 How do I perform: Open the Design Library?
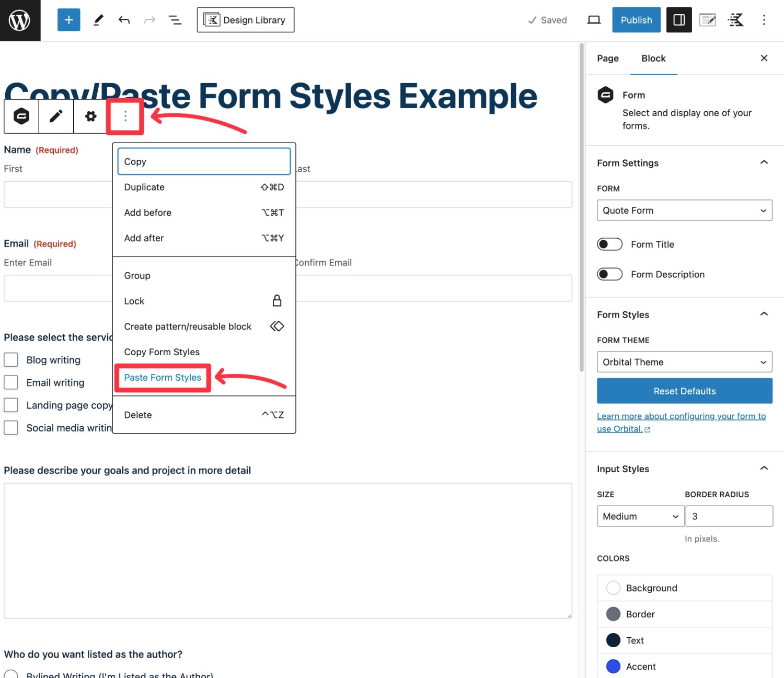coord(245,19)
